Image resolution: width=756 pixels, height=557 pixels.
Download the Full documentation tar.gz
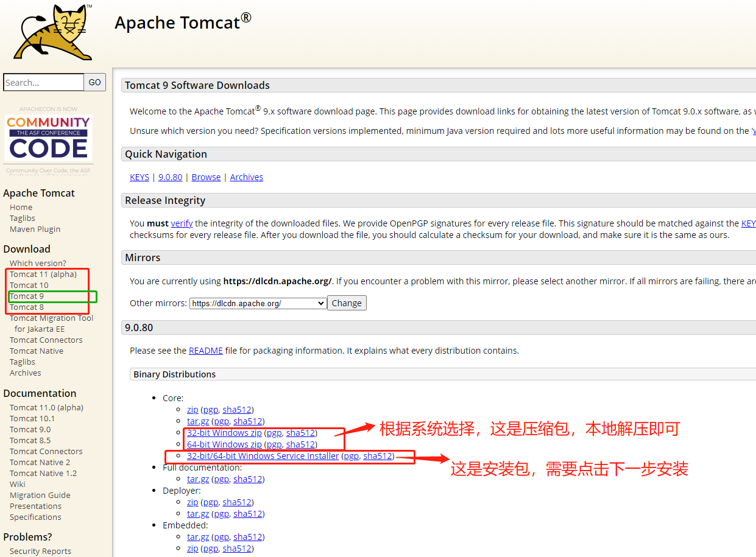[x=198, y=479]
